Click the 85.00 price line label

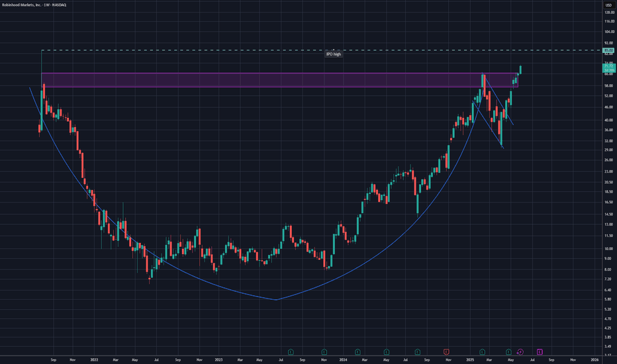point(608,50)
